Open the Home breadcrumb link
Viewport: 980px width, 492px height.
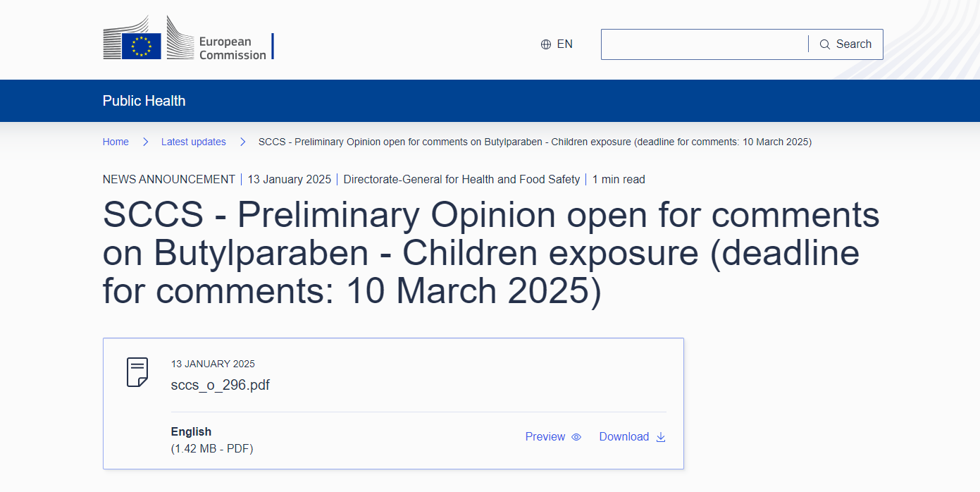(116, 142)
